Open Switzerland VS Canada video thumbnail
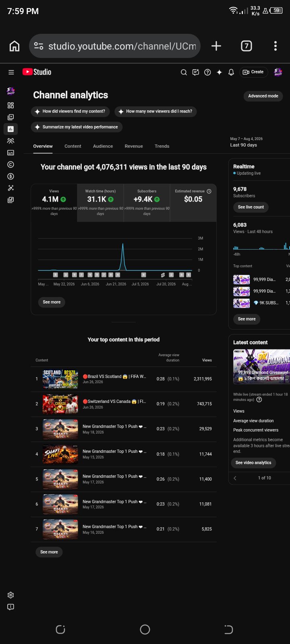The height and width of the screenshot is (644, 290). point(60,404)
